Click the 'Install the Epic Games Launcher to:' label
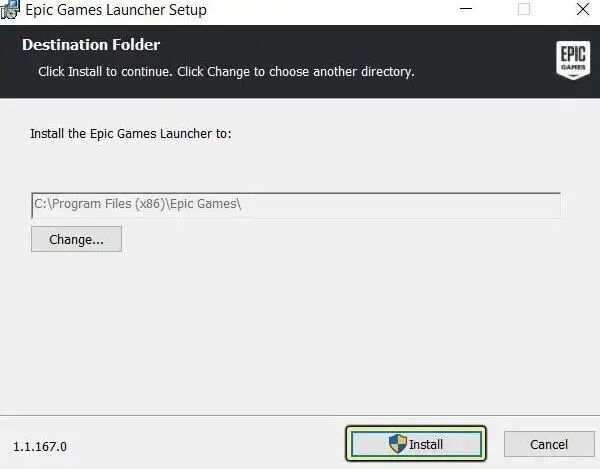The height and width of the screenshot is (469, 600). point(131,134)
